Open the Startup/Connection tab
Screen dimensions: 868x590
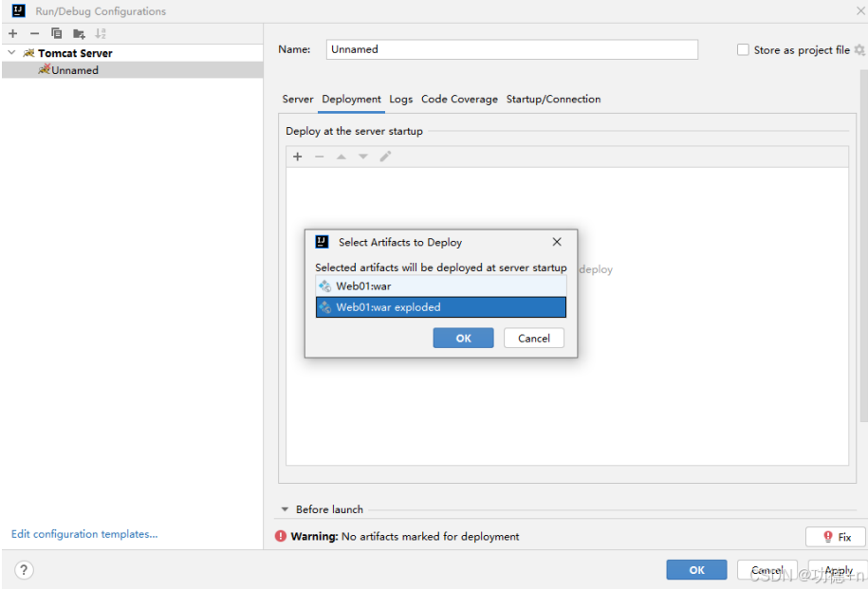[x=554, y=99]
